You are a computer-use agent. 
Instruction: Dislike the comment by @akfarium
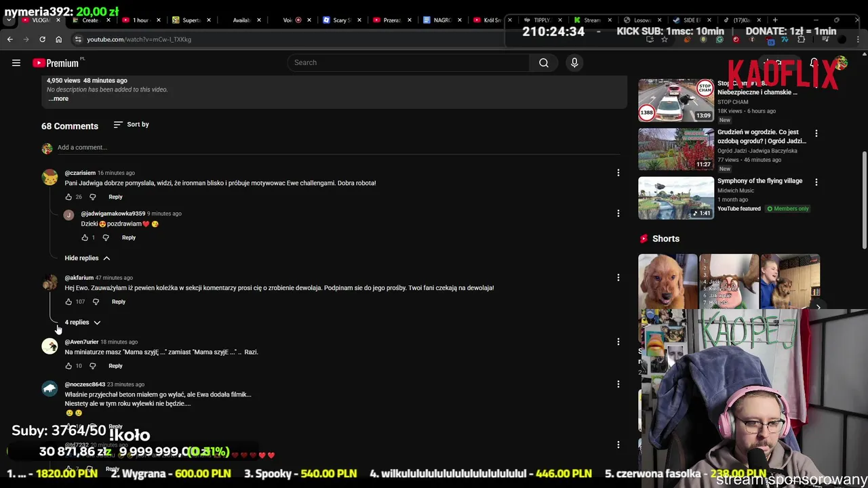point(96,302)
